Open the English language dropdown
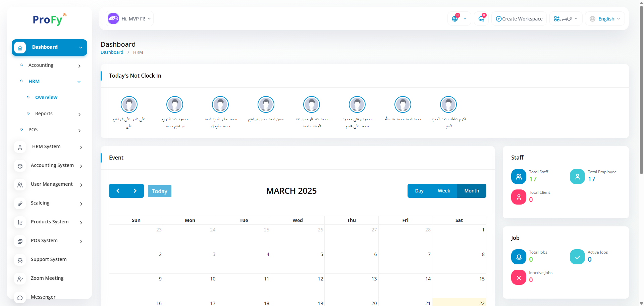This screenshot has width=644, height=306. [x=605, y=19]
